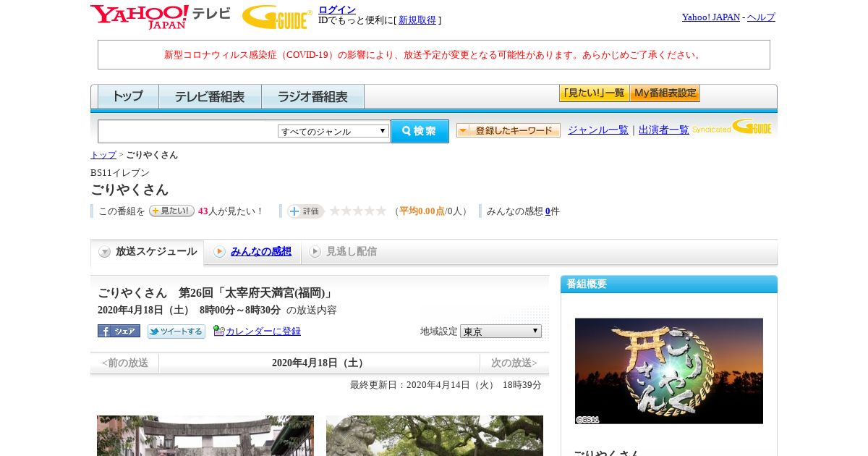This screenshot has height=456, width=868.
Task: Click the search keyword input field
Action: (x=188, y=131)
